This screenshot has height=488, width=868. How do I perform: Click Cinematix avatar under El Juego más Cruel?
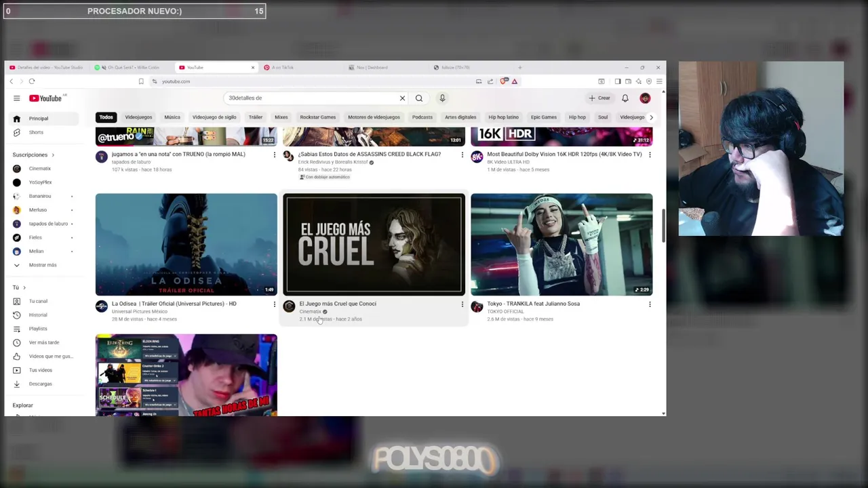[x=289, y=306]
